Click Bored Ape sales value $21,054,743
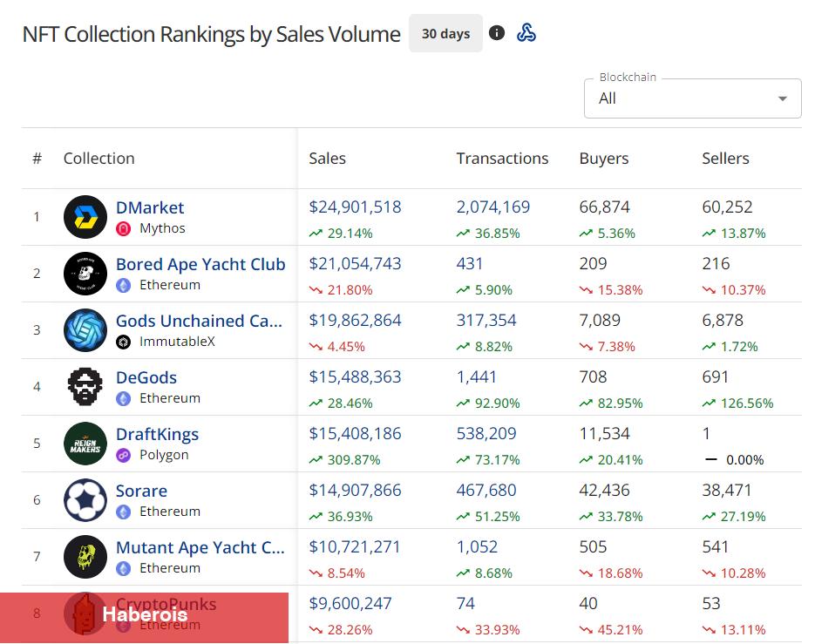This screenshot has width=815, height=644. (355, 264)
